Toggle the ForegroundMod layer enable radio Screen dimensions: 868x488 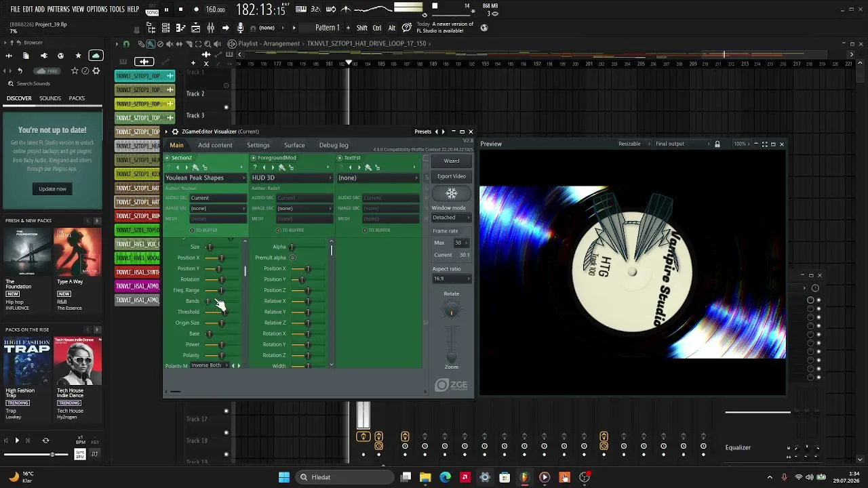click(254, 158)
